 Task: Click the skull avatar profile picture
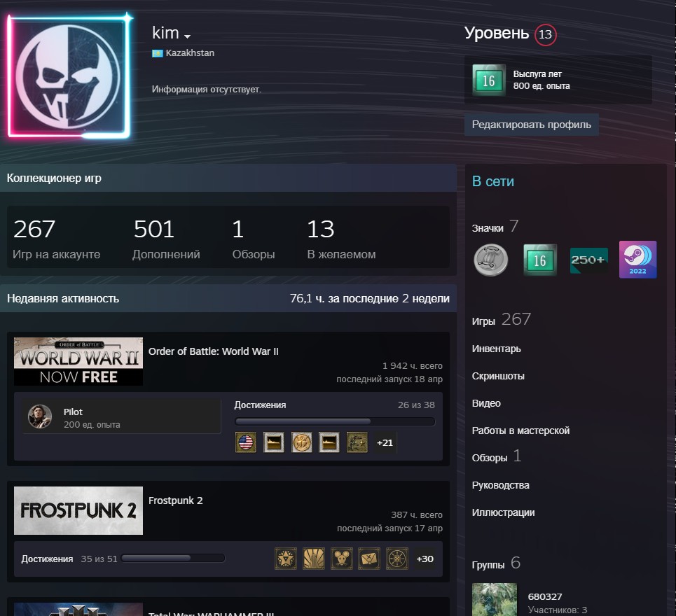(69, 77)
